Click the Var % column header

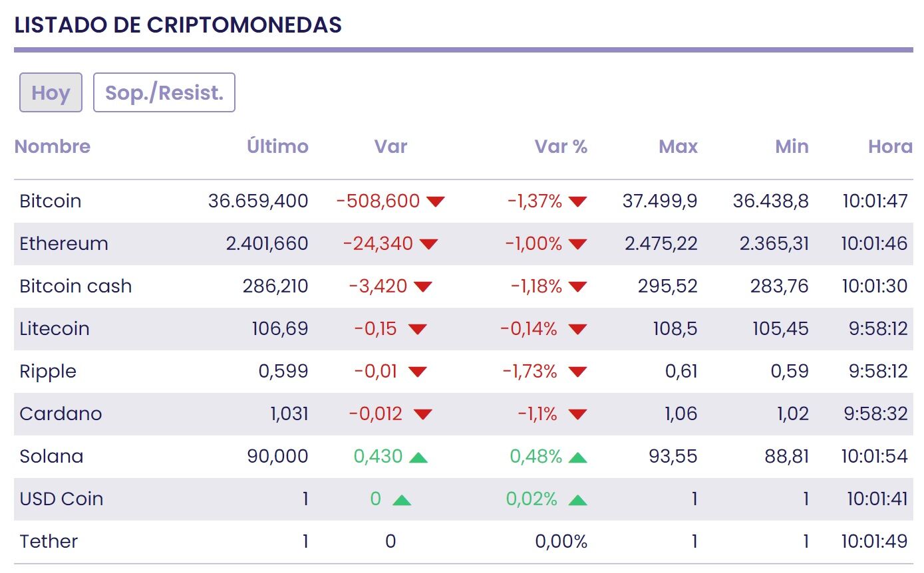tap(561, 146)
